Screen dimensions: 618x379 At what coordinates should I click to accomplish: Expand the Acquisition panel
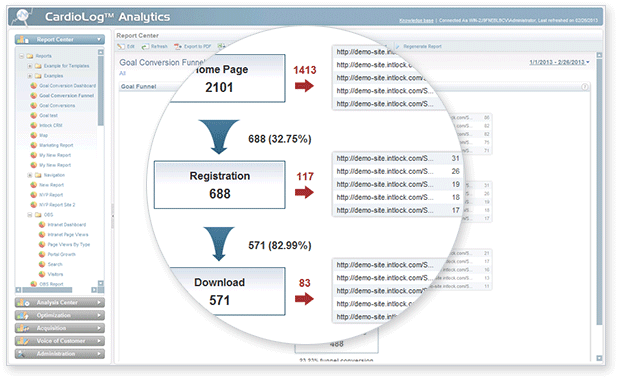click(60, 328)
